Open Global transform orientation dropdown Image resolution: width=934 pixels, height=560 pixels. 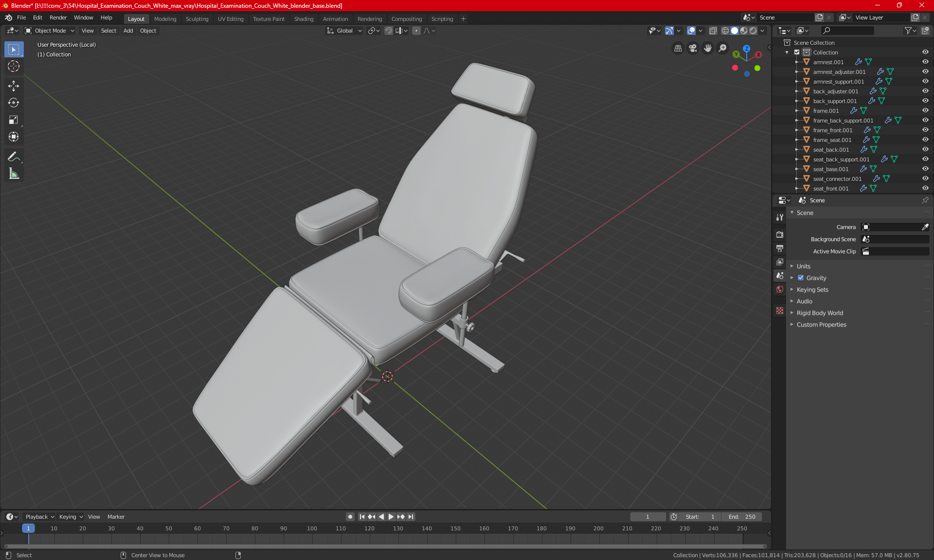point(344,31)
